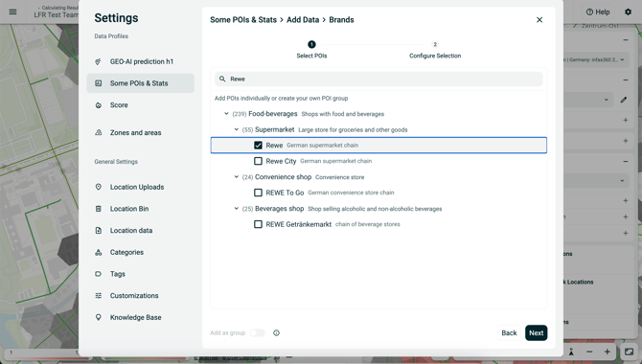The image size is (642, 364).
Task: Open the hamburger menu in the background window
Action: tap(12, 11)
